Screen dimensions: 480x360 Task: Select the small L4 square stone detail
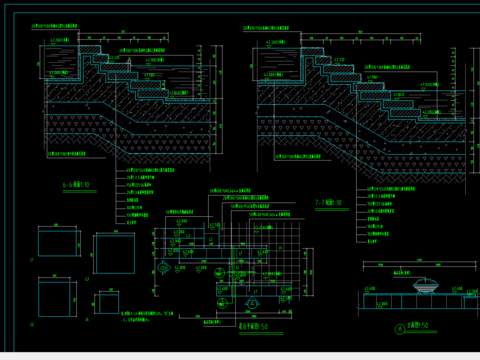[x=109, y=303]
